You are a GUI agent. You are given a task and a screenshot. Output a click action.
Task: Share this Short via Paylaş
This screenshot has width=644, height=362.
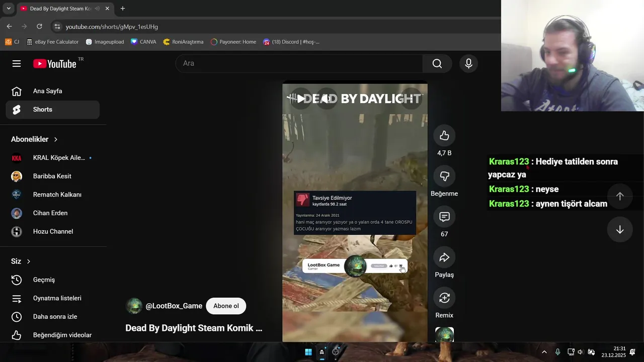pos(444,257)
